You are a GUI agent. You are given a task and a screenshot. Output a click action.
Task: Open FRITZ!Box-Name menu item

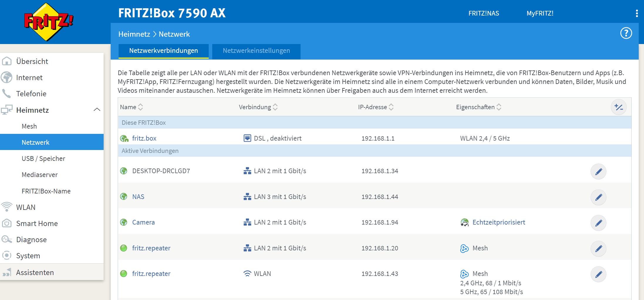click(46, 191)
